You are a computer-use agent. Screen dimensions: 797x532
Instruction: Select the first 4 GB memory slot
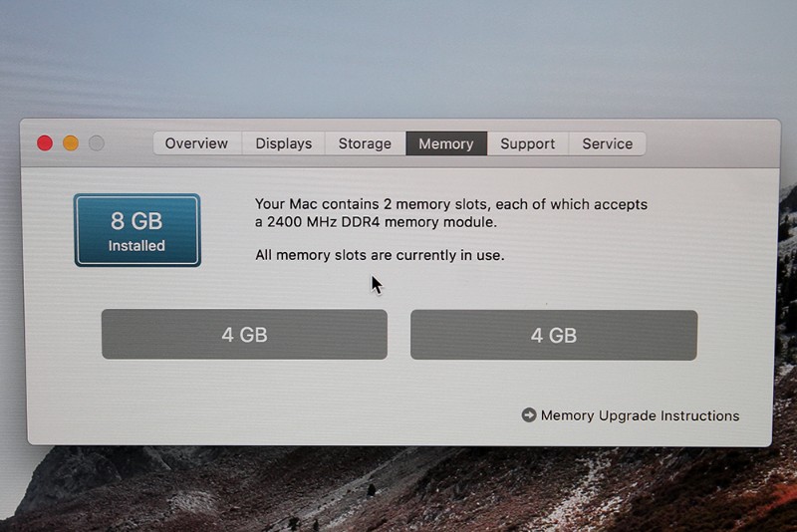pyautogui.click(x=244, y=335)
